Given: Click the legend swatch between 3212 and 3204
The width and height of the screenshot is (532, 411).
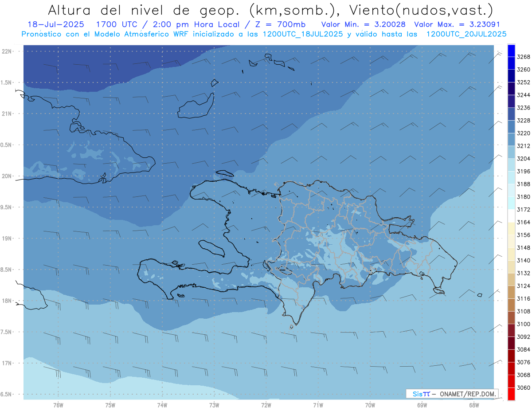Looking at the screenshot, I should [511, 152].
